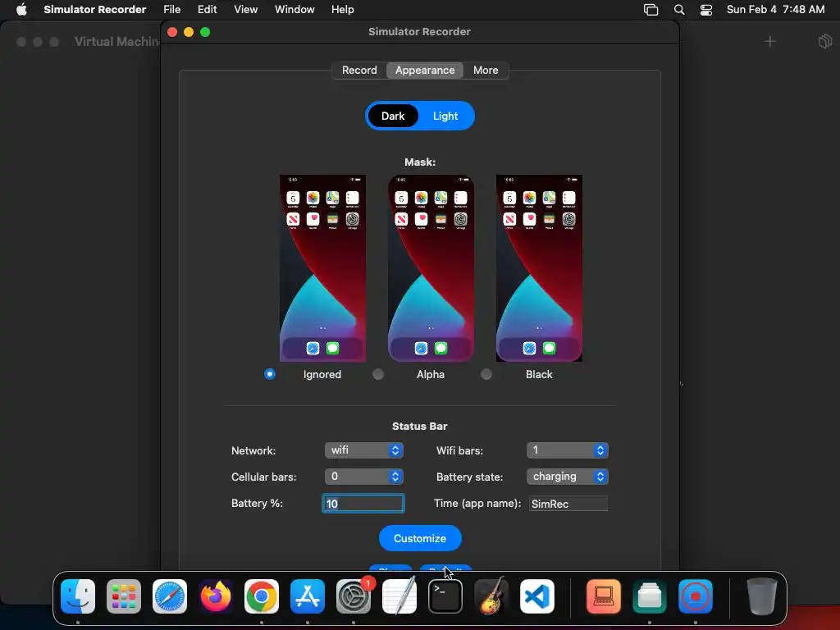Open the Window menu
The image size is (840, 630).
point(294,9)
